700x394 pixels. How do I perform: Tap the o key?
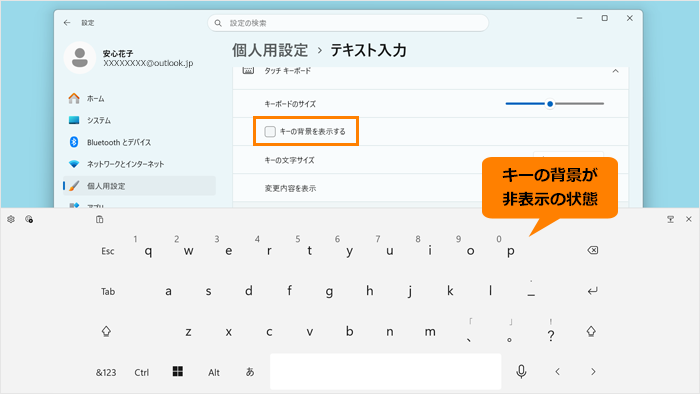point(470,251)
